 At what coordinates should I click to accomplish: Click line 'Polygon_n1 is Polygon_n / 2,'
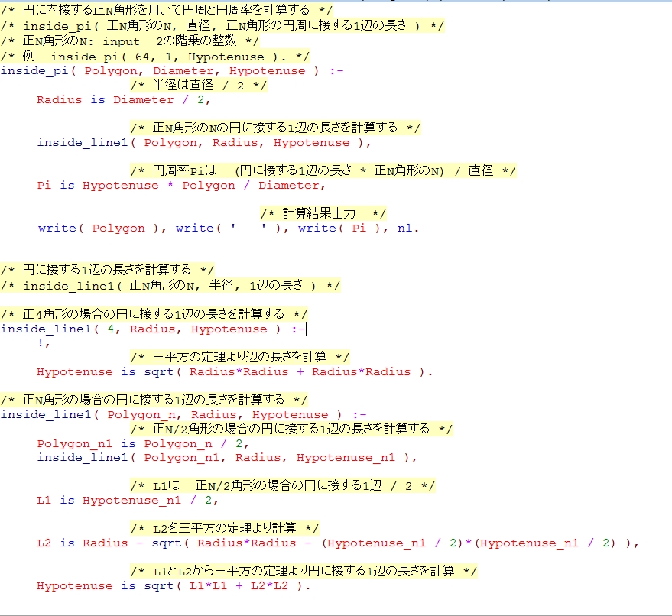143,444
